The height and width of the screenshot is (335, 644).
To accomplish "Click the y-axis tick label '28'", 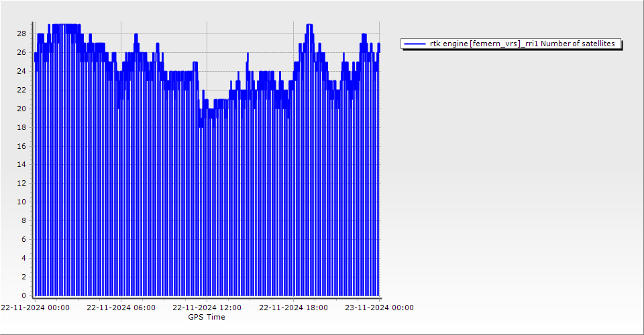I will point(21,33).
